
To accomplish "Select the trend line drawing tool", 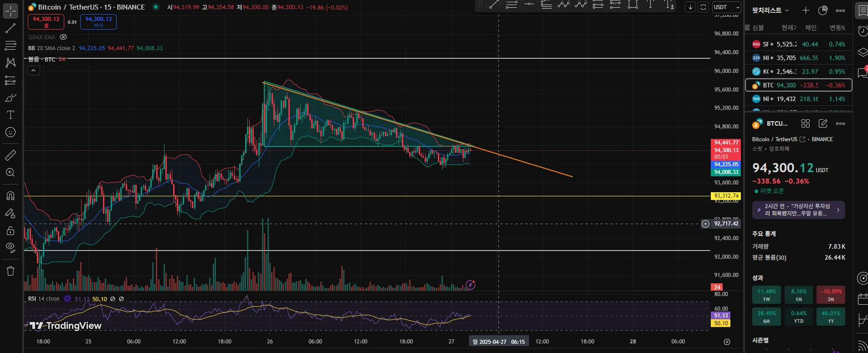I will 10,28.
